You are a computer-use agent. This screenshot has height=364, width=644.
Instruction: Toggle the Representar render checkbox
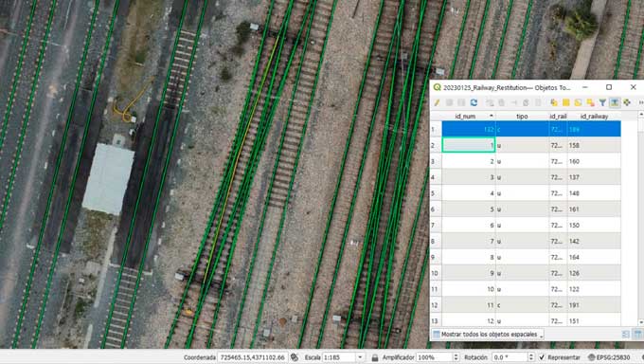pos(542,357)
